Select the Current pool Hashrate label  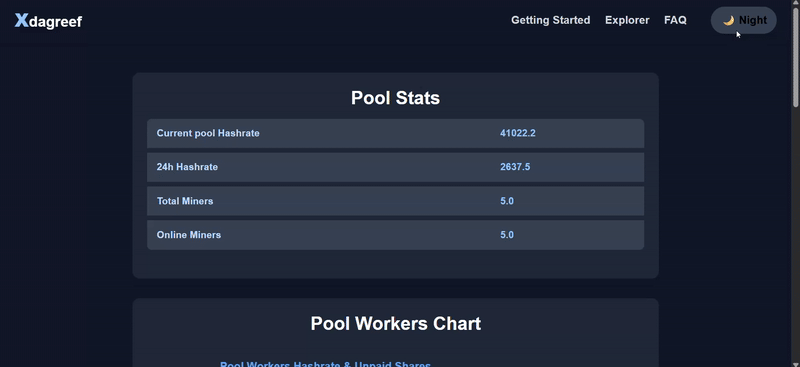point(208,133)
